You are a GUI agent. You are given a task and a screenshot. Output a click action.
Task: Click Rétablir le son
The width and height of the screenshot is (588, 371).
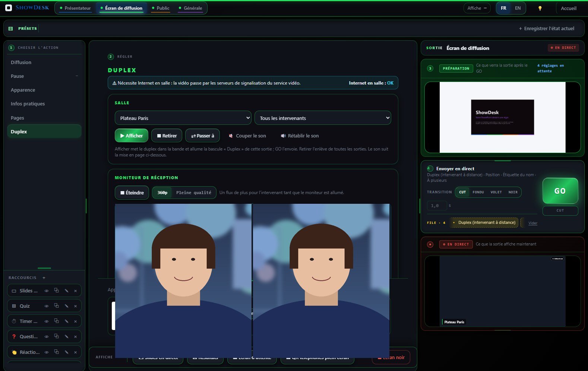click(300, 136)
